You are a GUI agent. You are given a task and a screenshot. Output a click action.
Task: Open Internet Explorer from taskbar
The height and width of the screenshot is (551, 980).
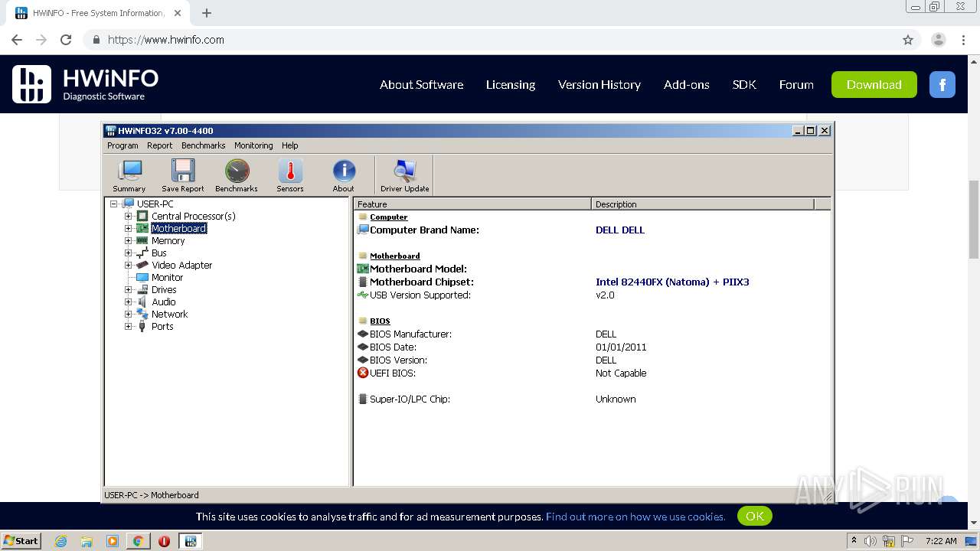click(61, 541)
